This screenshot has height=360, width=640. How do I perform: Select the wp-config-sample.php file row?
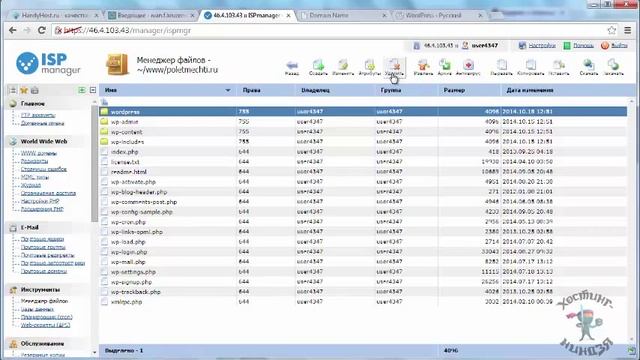(363, 212)
